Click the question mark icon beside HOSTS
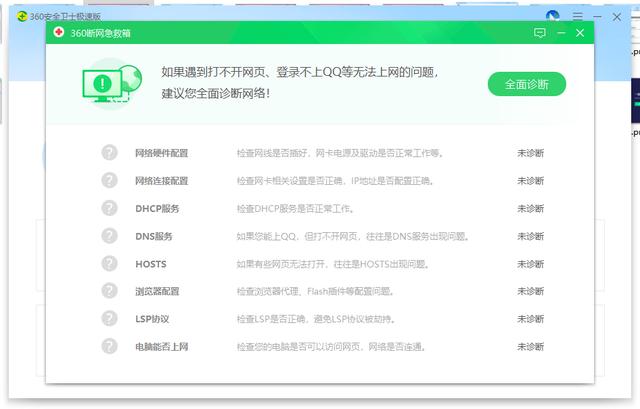 tap(109, 264)
